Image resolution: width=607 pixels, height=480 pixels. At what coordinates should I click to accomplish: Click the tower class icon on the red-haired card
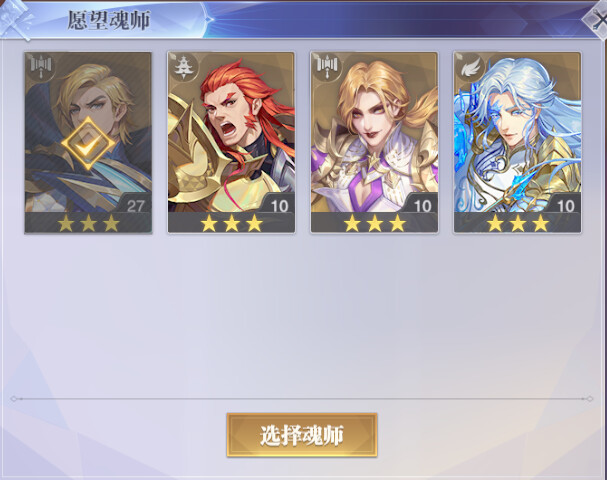click(183, 68)
